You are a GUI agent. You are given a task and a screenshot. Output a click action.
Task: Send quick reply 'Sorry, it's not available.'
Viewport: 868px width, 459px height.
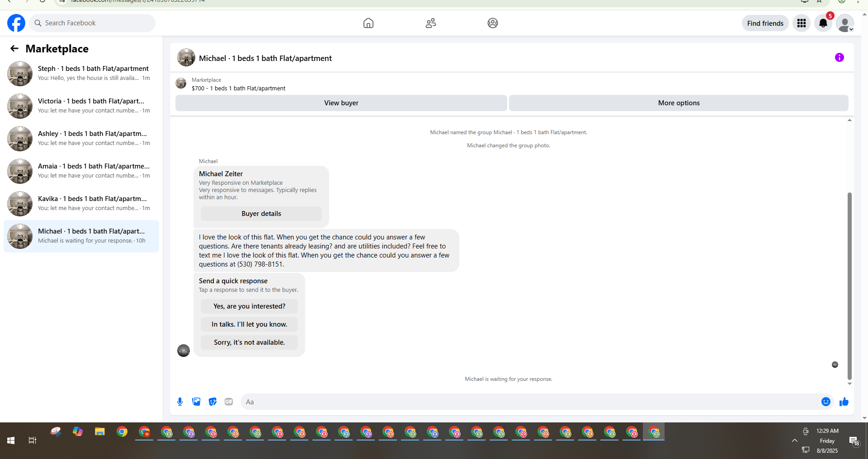pyautogui.click(x=250, y=342)
